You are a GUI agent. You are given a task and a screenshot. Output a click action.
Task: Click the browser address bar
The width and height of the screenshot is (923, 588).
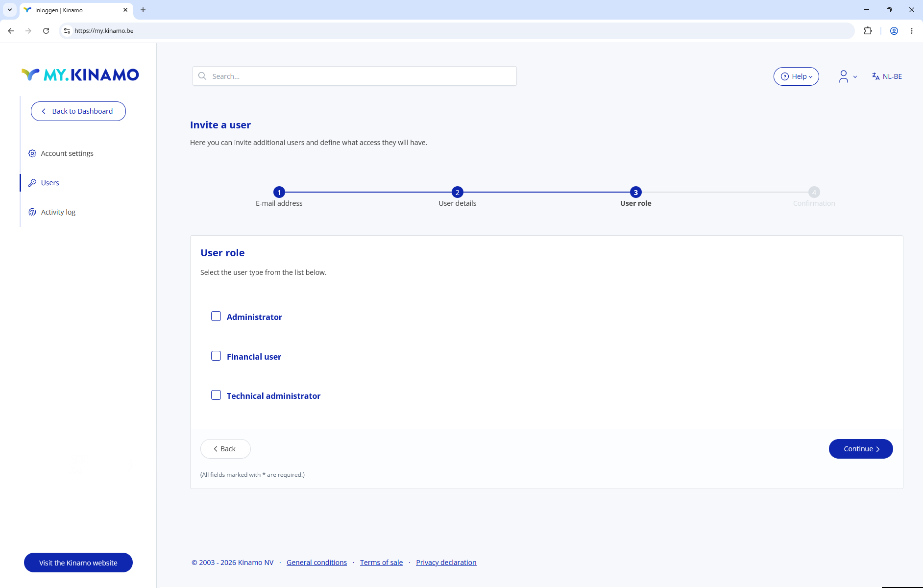coord(456,31)
